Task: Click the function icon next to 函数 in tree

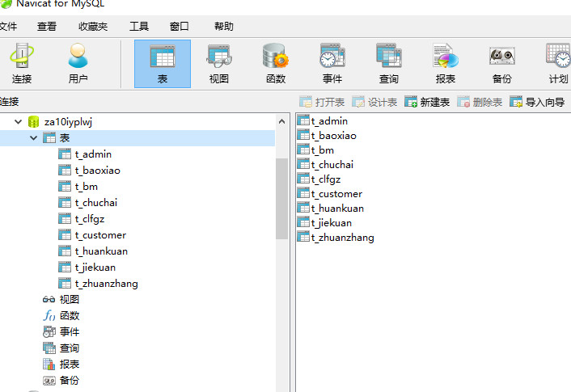Action: (x=49, y=315)
